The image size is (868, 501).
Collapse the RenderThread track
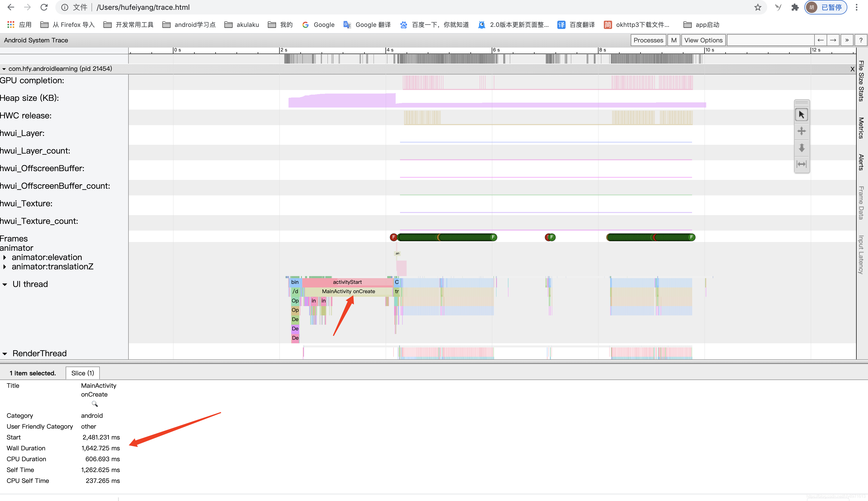point(5,354)
